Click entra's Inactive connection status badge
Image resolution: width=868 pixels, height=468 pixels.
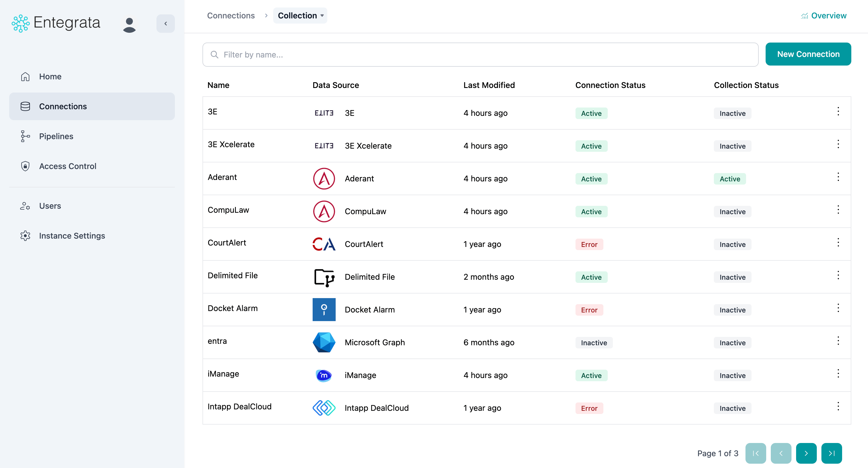(x=594, y=343)
